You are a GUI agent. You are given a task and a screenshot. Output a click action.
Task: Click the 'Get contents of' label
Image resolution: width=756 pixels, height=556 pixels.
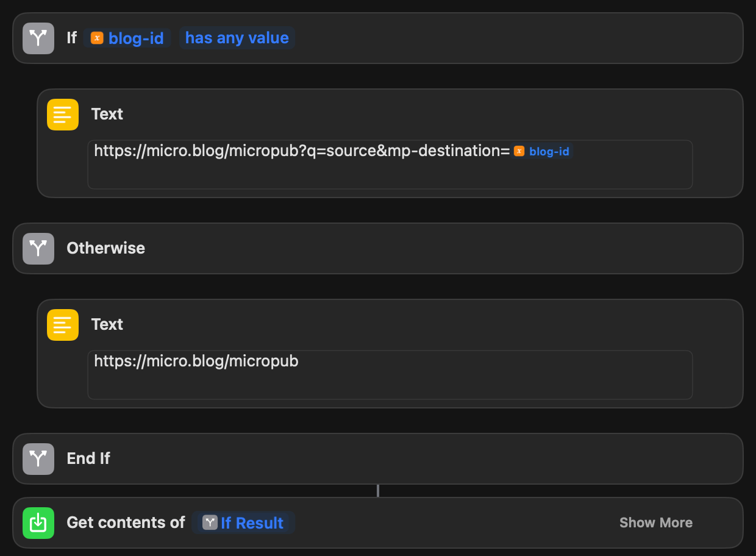126,522
